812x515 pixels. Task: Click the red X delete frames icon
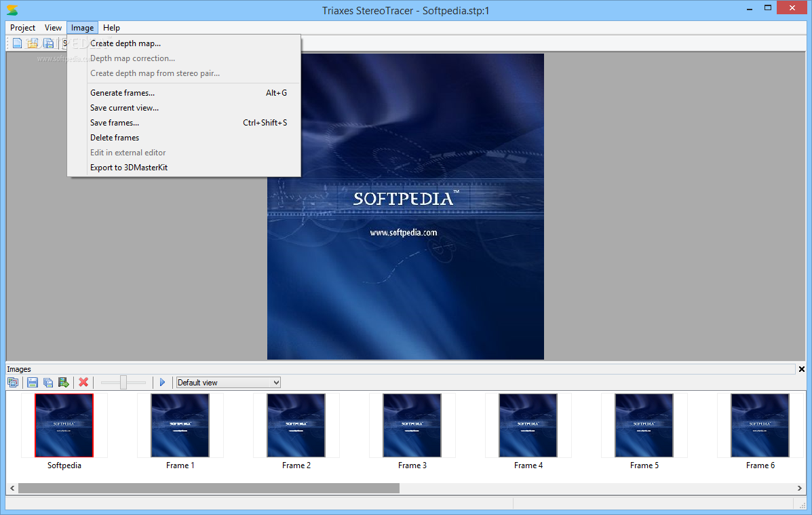[83, 383]
